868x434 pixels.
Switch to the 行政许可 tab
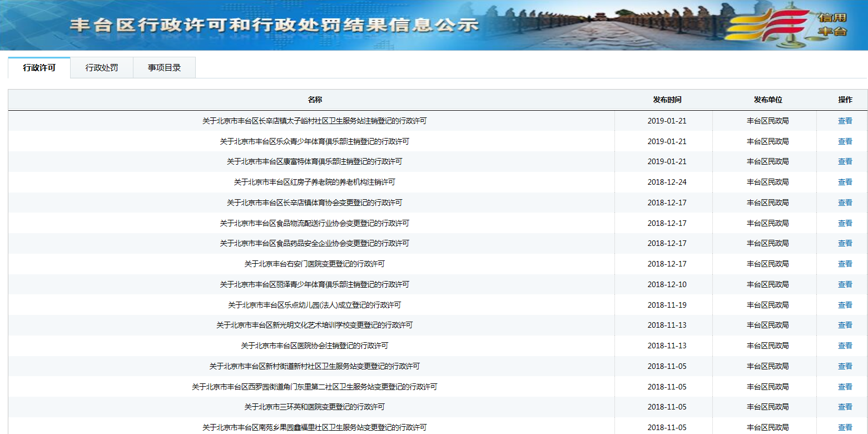click(39, 68)
